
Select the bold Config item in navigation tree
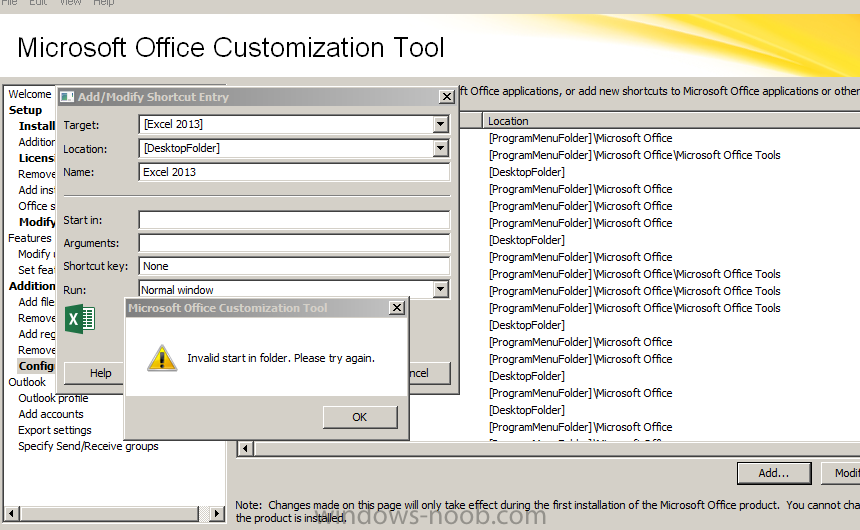(36, 366)
